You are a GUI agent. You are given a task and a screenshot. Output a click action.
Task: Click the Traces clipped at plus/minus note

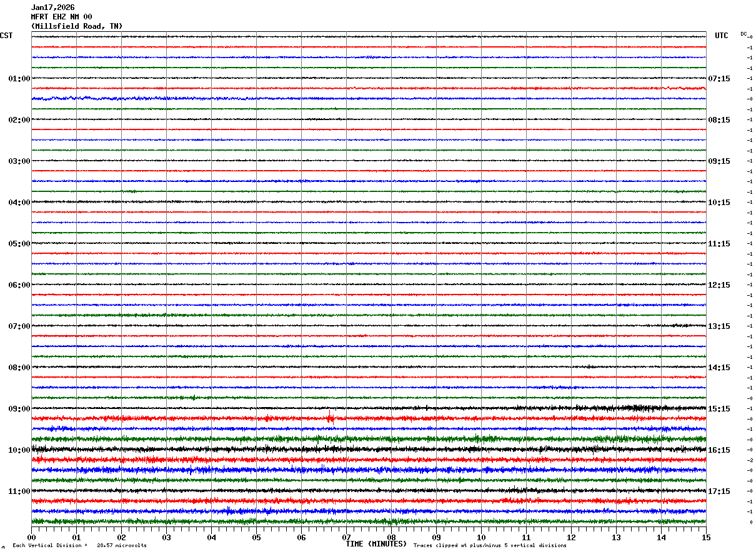tap(490, 546)
